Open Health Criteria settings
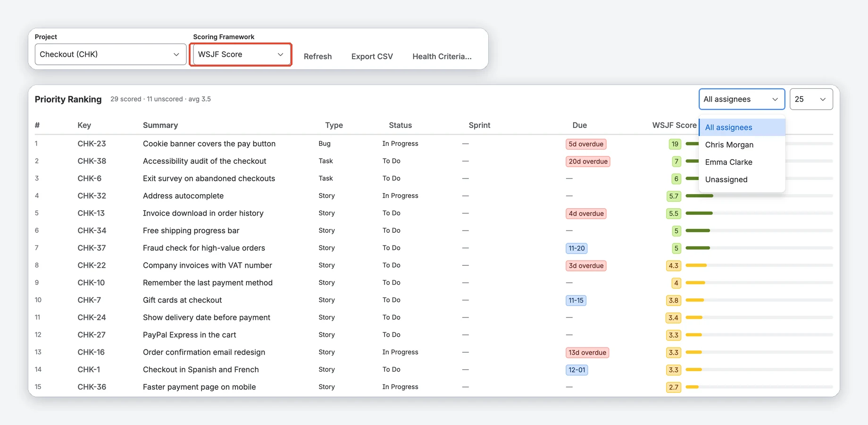Image resolution: width=868 pixels, height=425 pixels. click(x=442, y=57)
